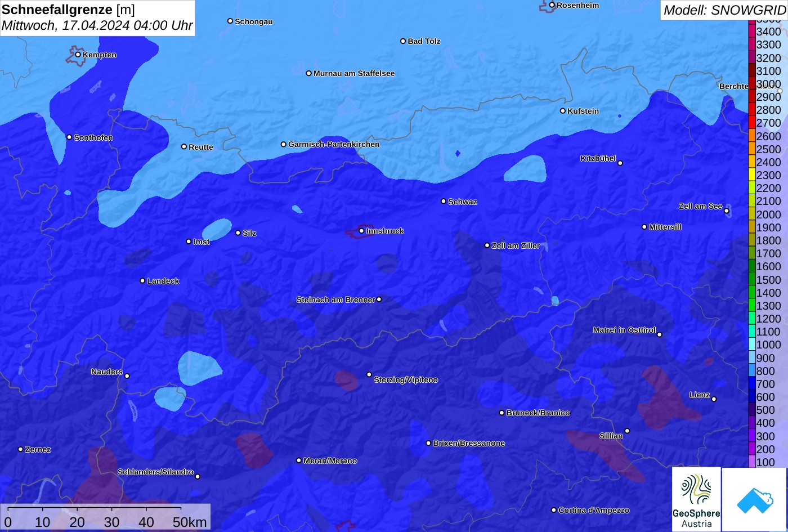Screen dimensions: 788x532
Task: Select the "Mittwoch, 17.04.2024 04:00 Uhr" timestamp
Action: point(97,25)
